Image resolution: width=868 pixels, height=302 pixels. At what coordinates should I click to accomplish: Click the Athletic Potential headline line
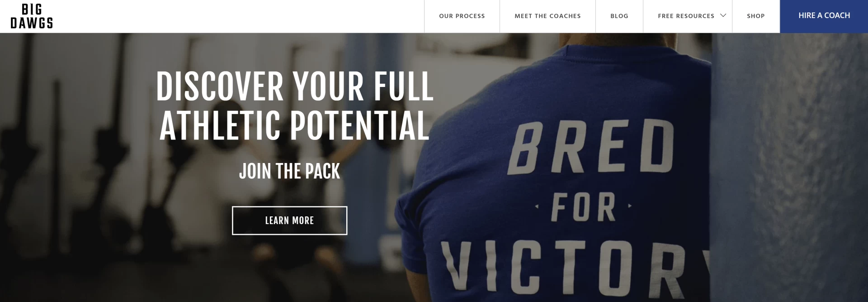(294, 125)
